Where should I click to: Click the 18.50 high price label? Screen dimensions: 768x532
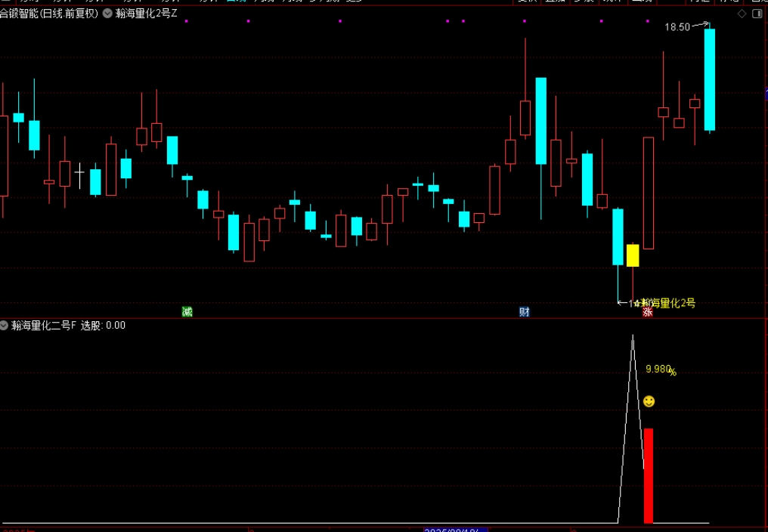point(677,27)
